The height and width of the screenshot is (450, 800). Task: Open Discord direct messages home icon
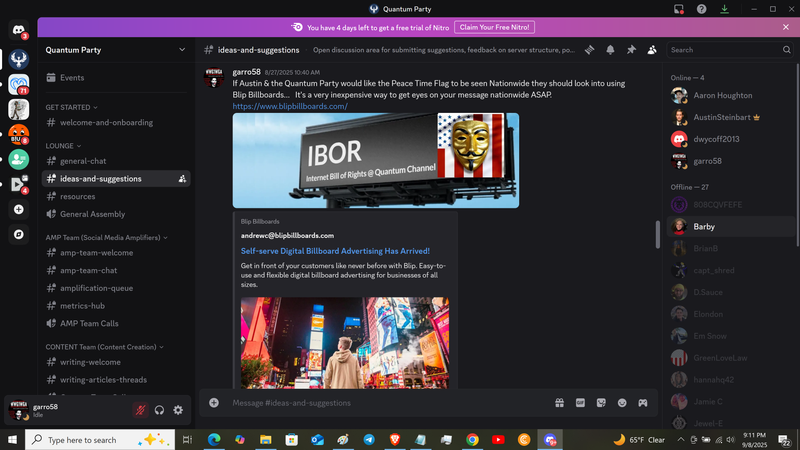[x=18, y=30]
